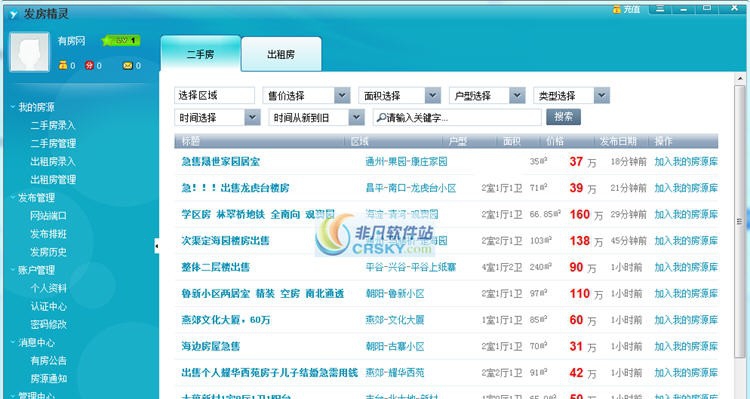Switch to the 二手房 tab
Viewport: 750px width, 399px height.
[200, 54]
